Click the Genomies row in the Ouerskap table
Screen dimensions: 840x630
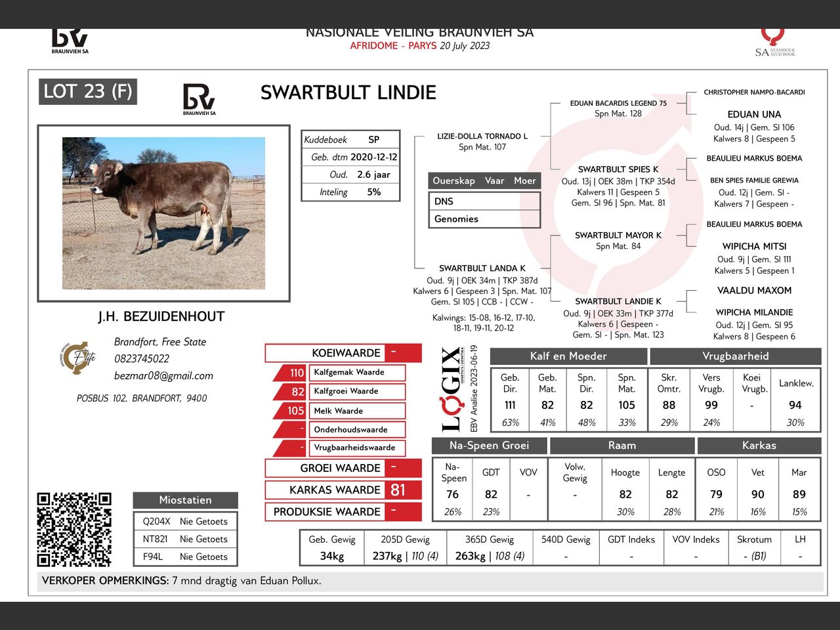coord(484,219)
